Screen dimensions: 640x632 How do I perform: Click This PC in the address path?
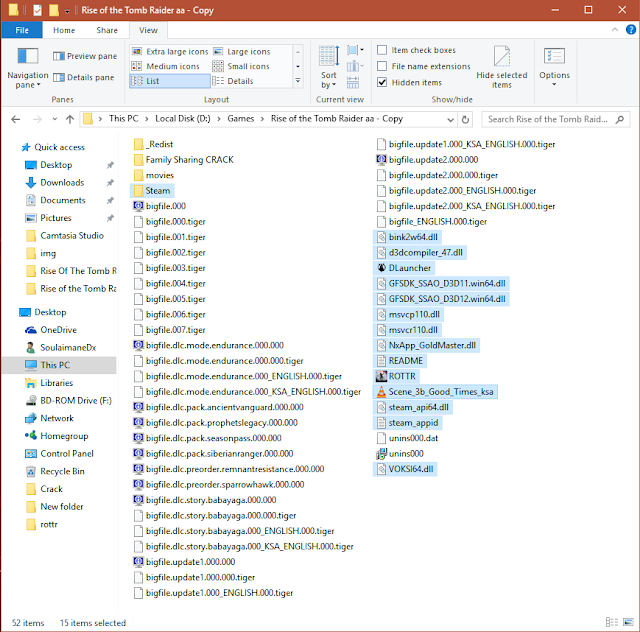pos(123,118)
